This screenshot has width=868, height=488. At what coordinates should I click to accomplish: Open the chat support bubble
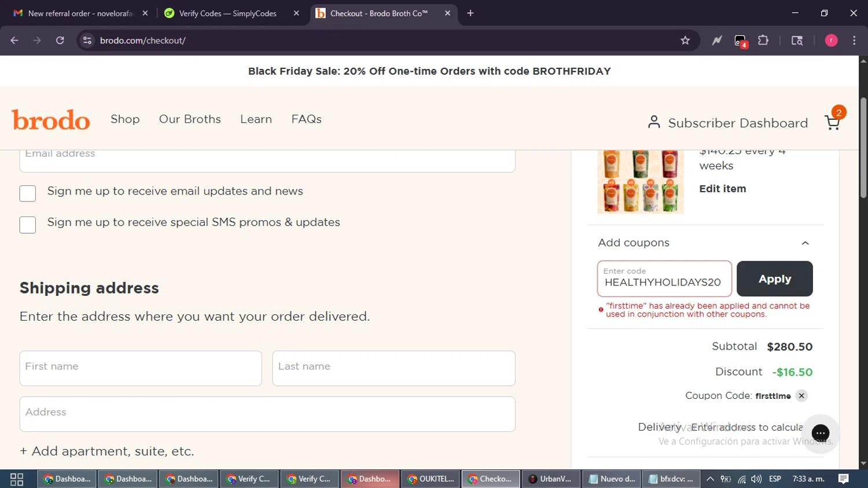pyautogui.click(x=821, y=433)
